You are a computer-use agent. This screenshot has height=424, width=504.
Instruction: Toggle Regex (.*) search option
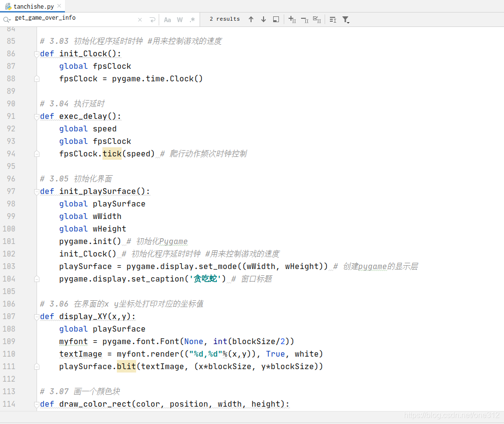click(x=192, y=20)
